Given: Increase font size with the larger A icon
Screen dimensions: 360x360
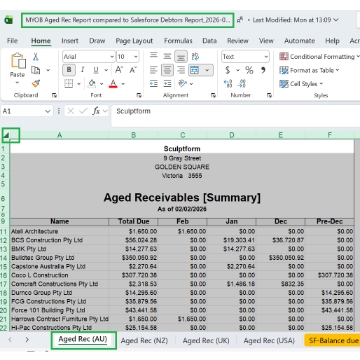Looking at the screenshot, I should pos(119,70).
